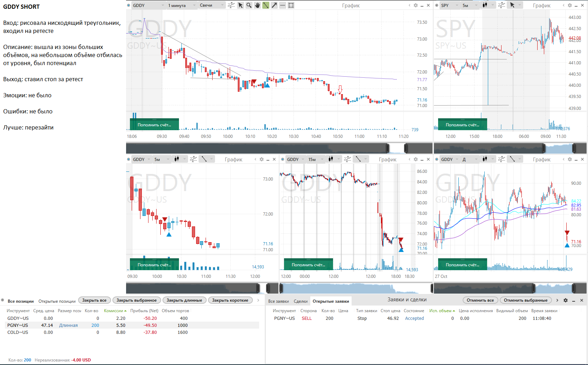Click right chevron next to Закрыть короткие
588x365 pixels.
point(258,300)
